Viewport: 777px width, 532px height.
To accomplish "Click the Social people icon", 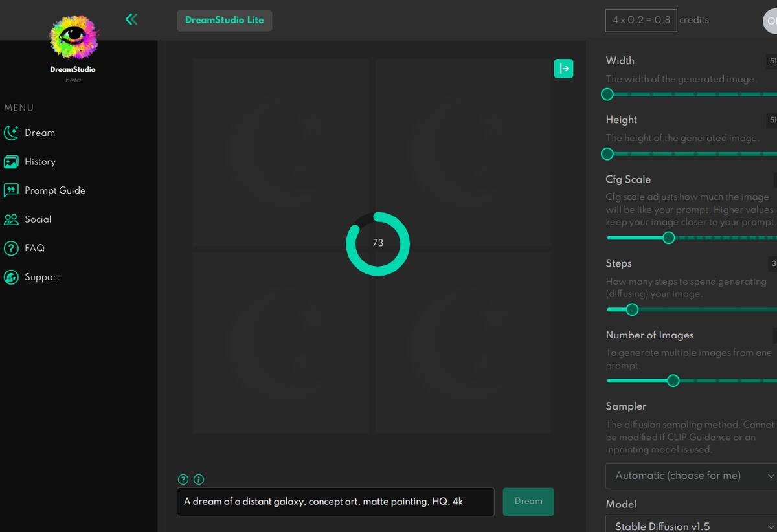I will (11, 219).
